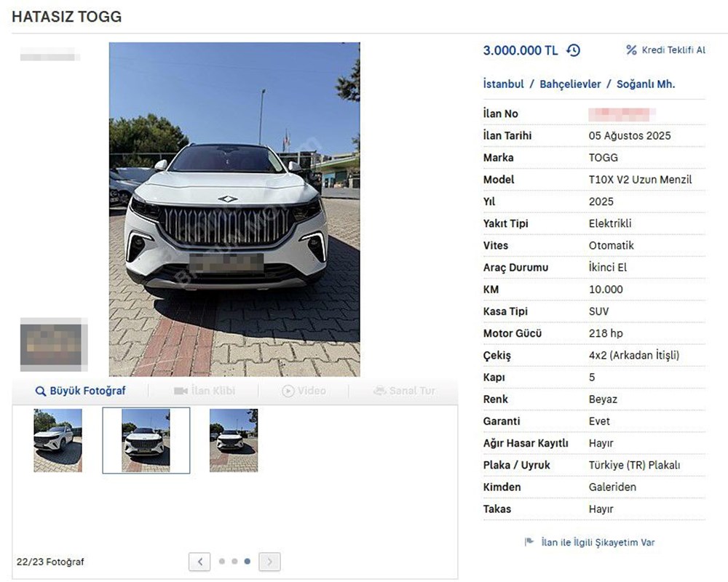Go to previous photo thumbnails page
The width and height of the screenshot is (728, 582).
click(199, 562)
